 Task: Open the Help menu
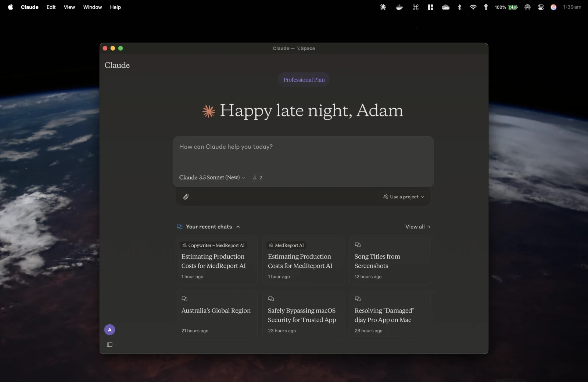point(115,7)
